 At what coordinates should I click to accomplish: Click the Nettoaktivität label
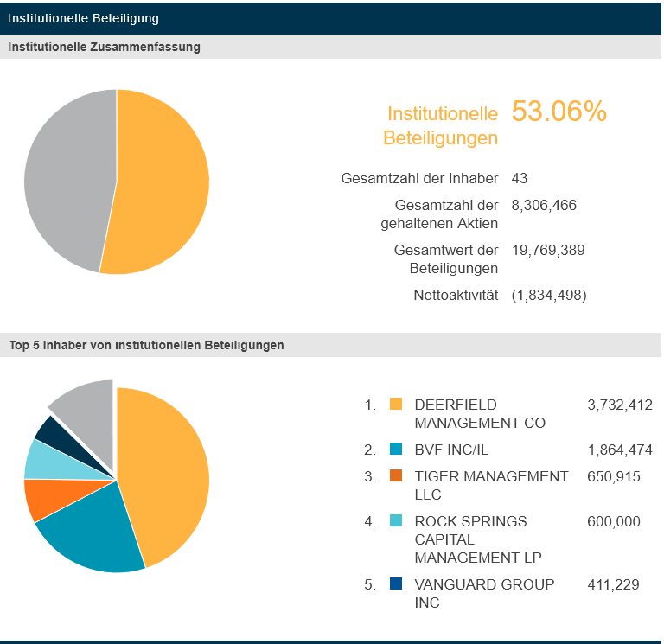(456, 295)
